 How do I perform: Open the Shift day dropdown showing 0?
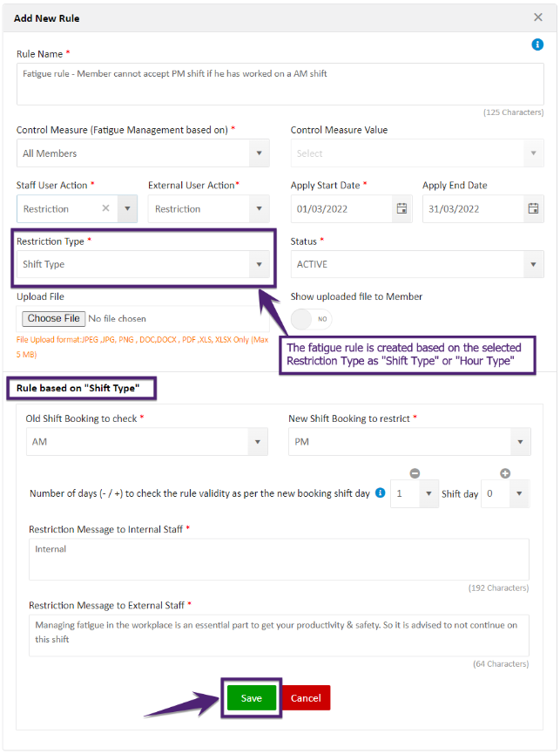505,493
